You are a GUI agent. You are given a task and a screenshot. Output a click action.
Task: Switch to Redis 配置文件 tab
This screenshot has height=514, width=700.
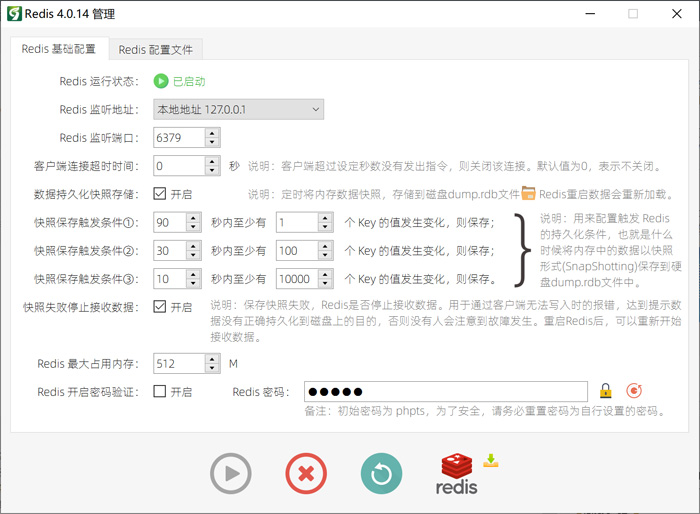pyautogui.click(x=155, y=50)
